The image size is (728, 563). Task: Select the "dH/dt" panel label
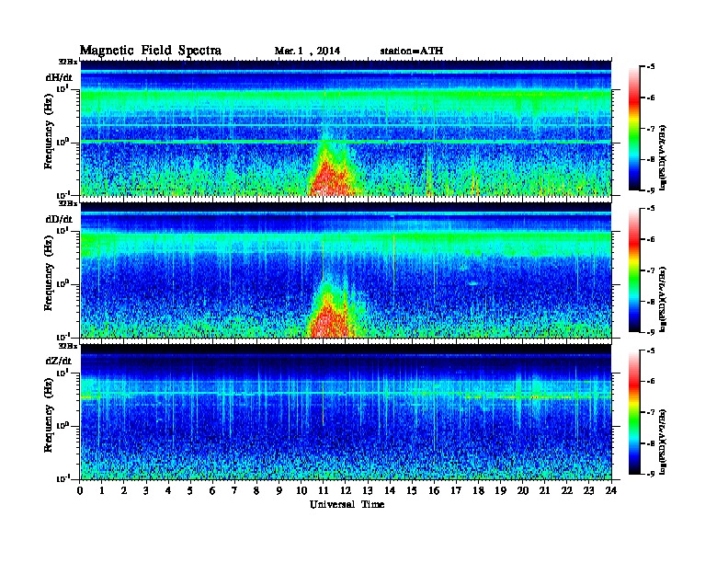pyautogui.click(x=59, y=77)
